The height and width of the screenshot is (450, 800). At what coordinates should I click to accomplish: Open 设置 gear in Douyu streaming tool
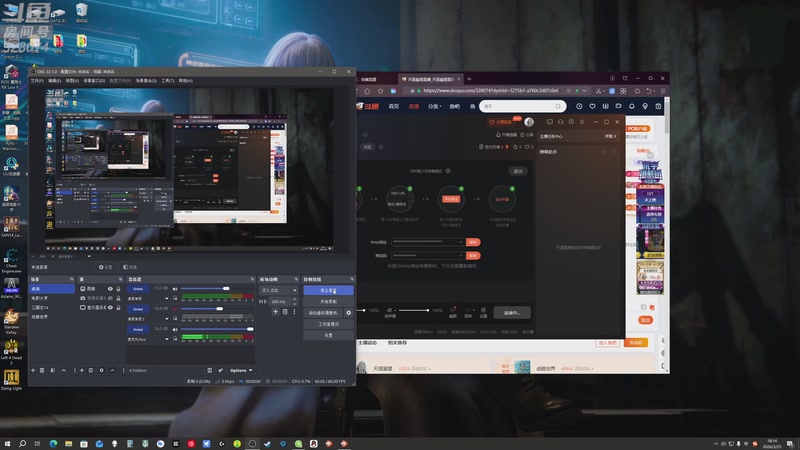point(483,312)
